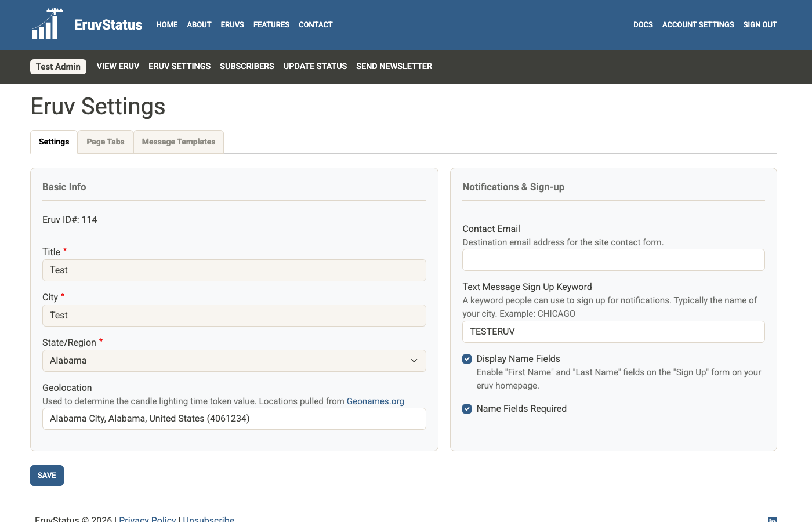Navigate to ACCOUNT SETTINGS
Viewport: 812px width, 522px height.
(698, 24)
